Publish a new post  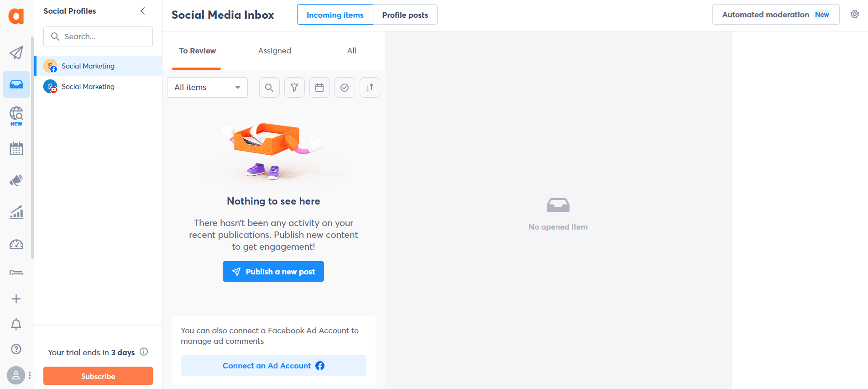point(273,271)
